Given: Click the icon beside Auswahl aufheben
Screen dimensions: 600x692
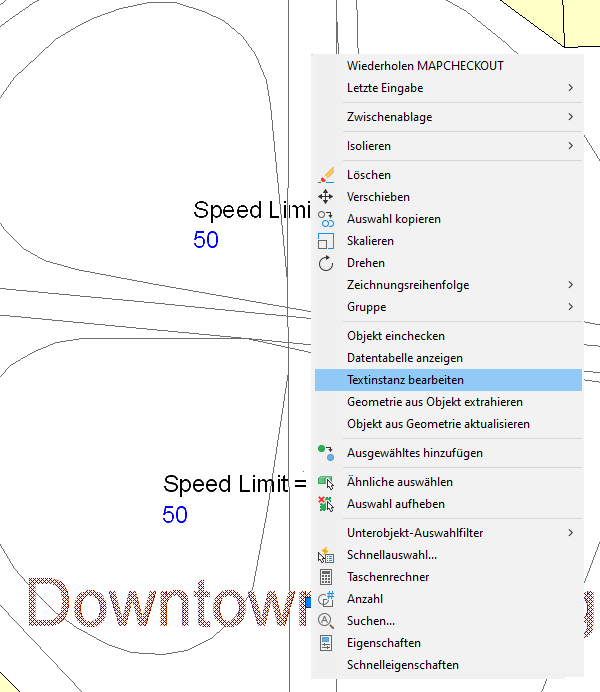Looking at the screenshot, I should pyautogui.click(x=326, y=504).
